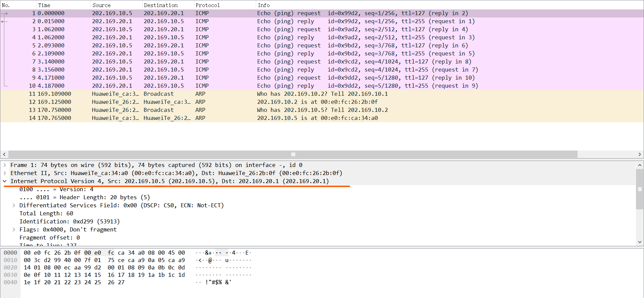Screen dimensions: 644x298
Task: Select packet 6 at time 2.109000
Action: pos(322,53)
